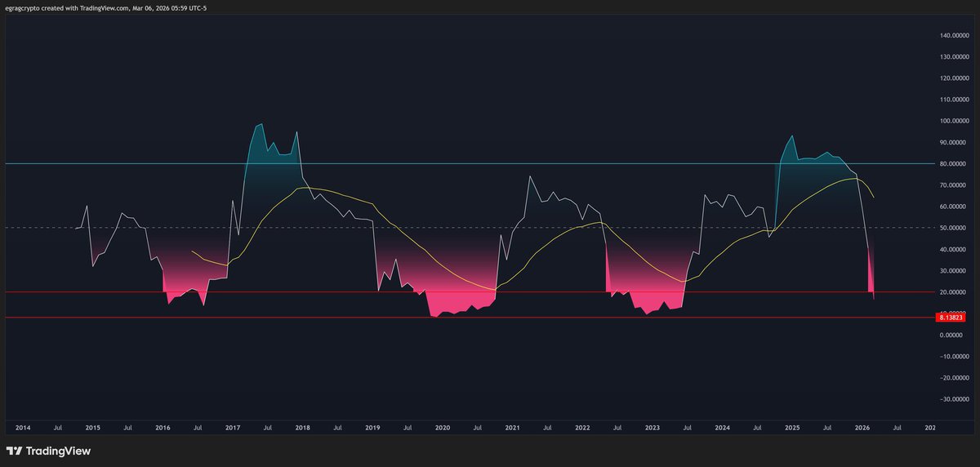Click the 140.00000 price axis label
980x467 pixels.
pyautogui.click(x=953, y=35)
